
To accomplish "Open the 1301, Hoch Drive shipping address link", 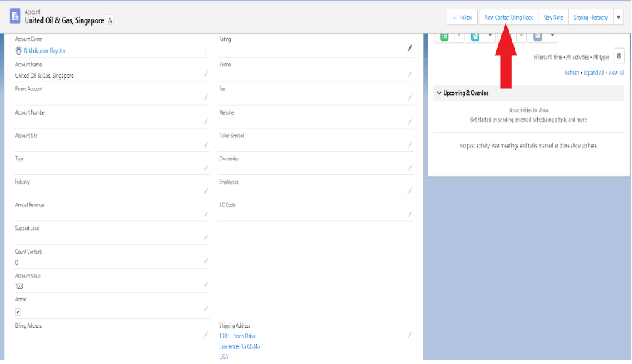I will [x=237, y=336].
